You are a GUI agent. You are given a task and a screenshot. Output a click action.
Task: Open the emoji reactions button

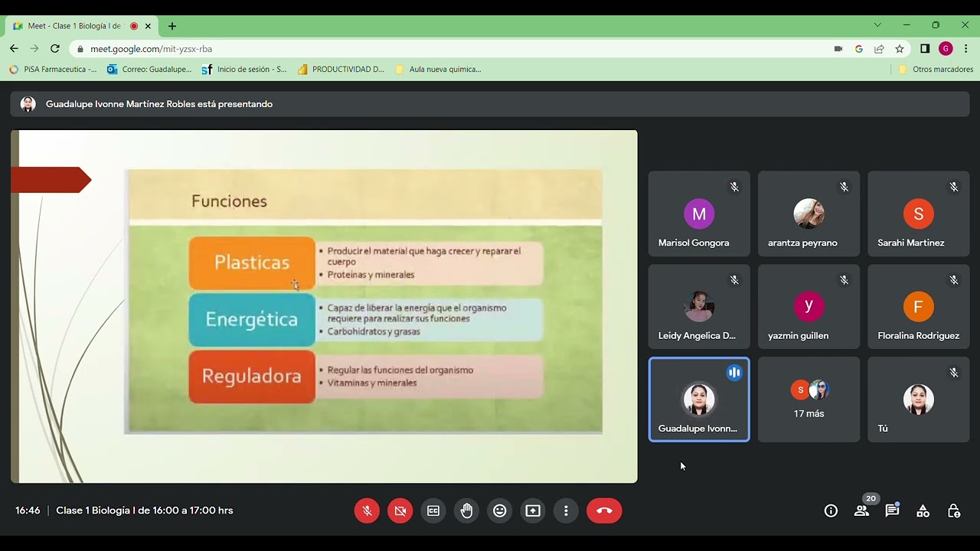point(500,510)
